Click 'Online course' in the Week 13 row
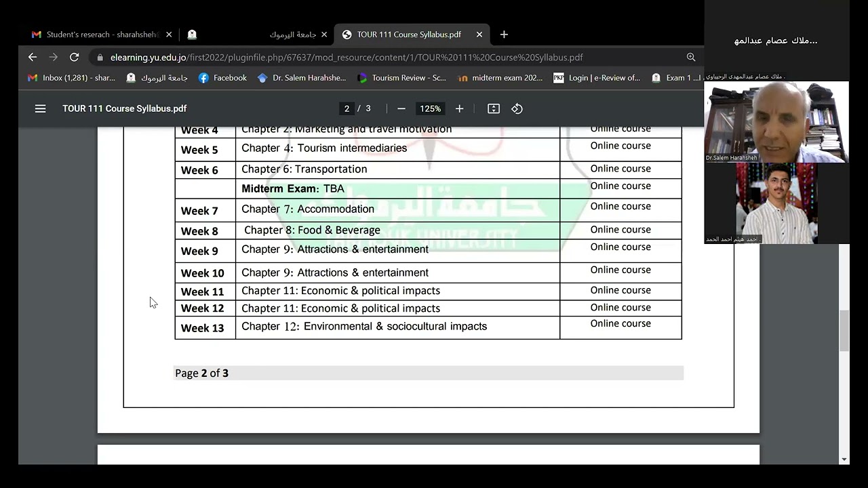The height and width of the screenshot is (488, 868). point(620,324)
